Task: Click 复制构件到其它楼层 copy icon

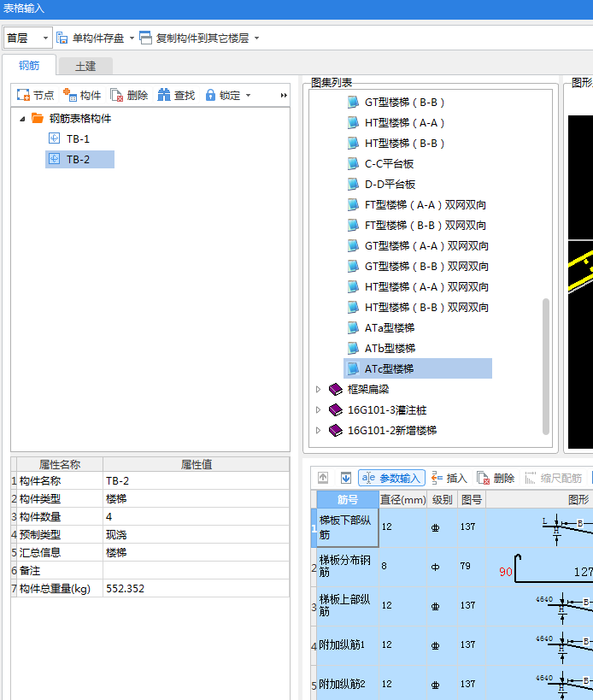Action: point(145,38)
